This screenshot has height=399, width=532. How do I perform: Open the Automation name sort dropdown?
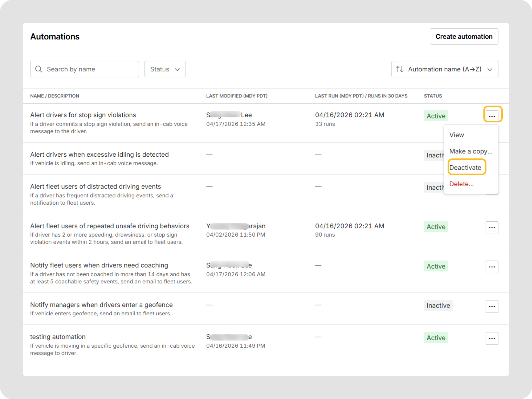(444, 69)
